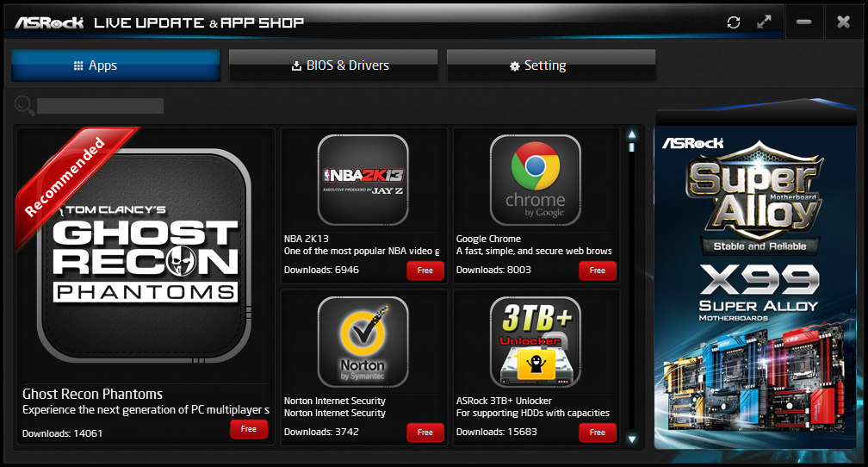Open the 3TB+ Unlocker icon
The width and height of the screenshot is (868, 467).
coord(536,342)
